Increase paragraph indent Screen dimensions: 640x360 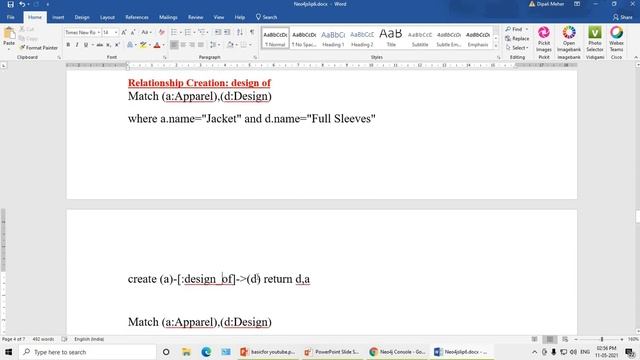coord(227,32)
